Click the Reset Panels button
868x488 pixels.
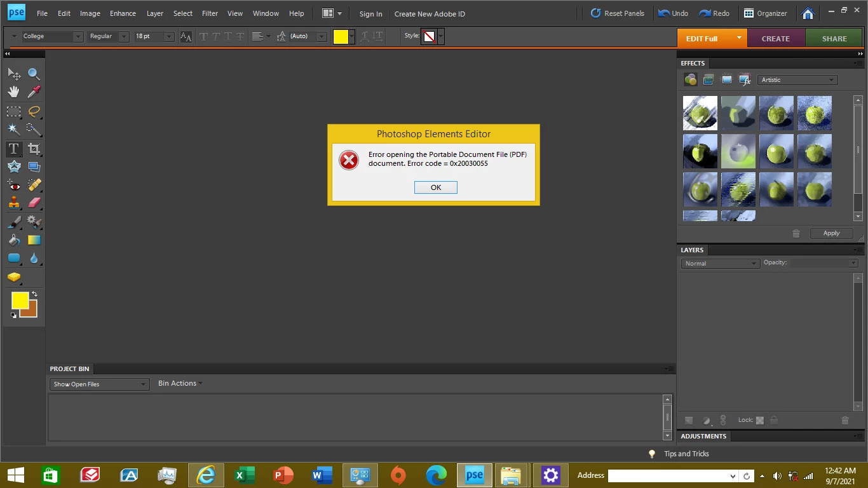(x=618, y=13)
